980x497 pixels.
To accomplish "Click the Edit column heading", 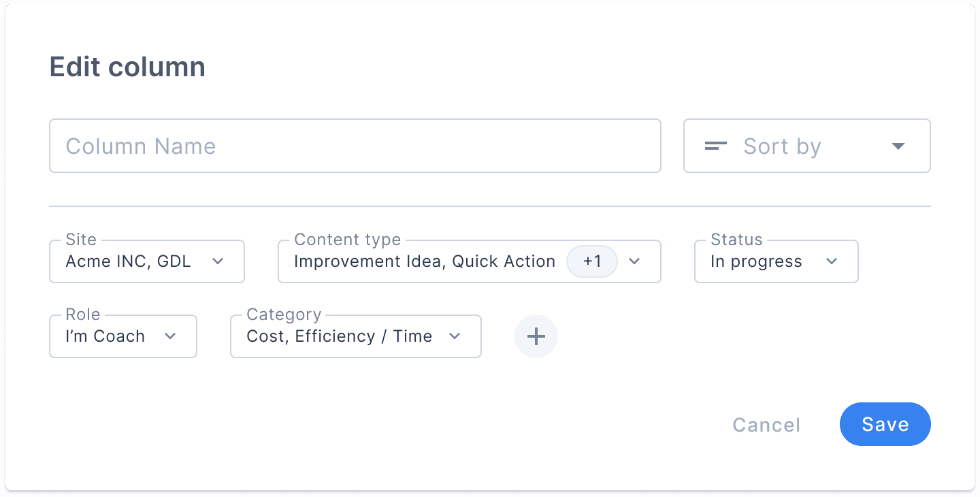I will [x=127, y=67].
